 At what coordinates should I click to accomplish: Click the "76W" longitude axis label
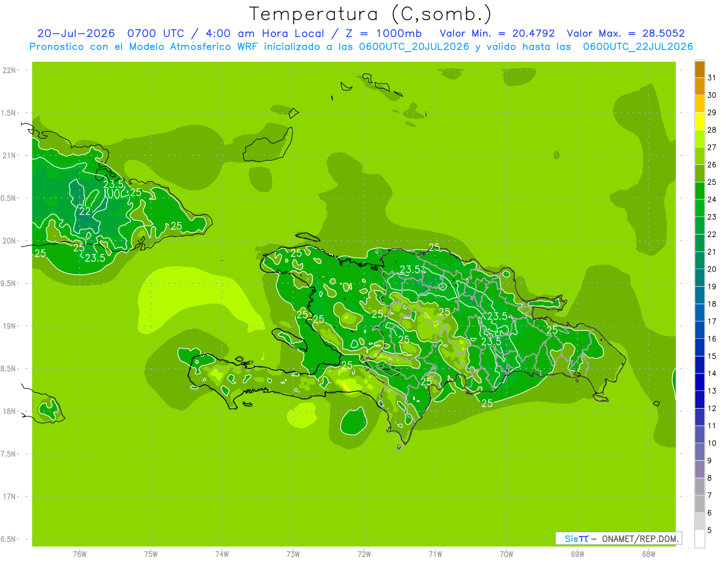pos(79,554)
